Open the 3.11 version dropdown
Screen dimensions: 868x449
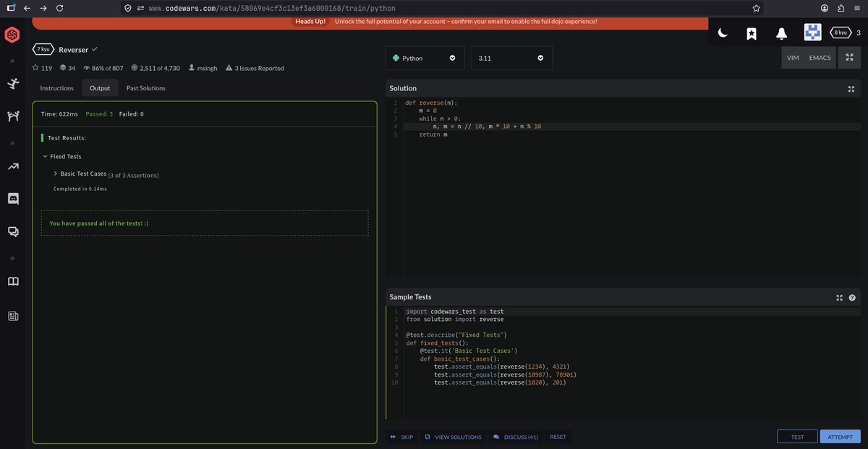[511, 58]
